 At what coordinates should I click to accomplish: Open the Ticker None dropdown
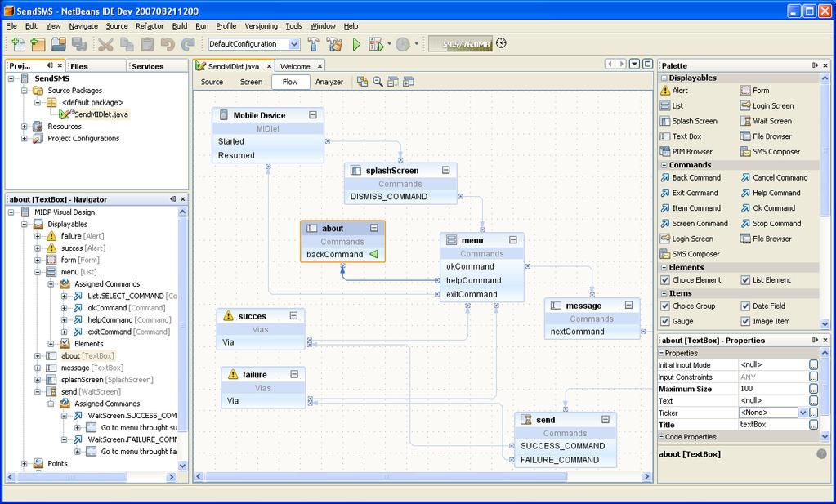(802, 413)
